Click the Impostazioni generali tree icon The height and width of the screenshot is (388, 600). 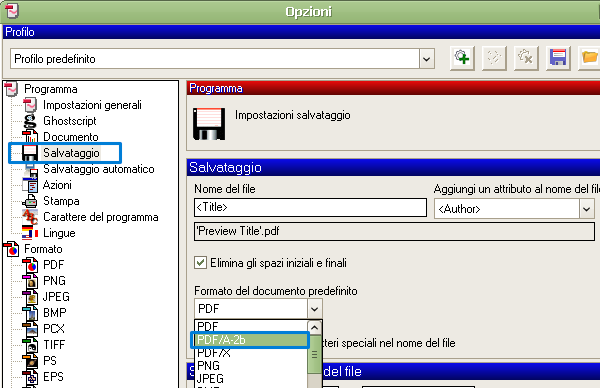point(30,105)
